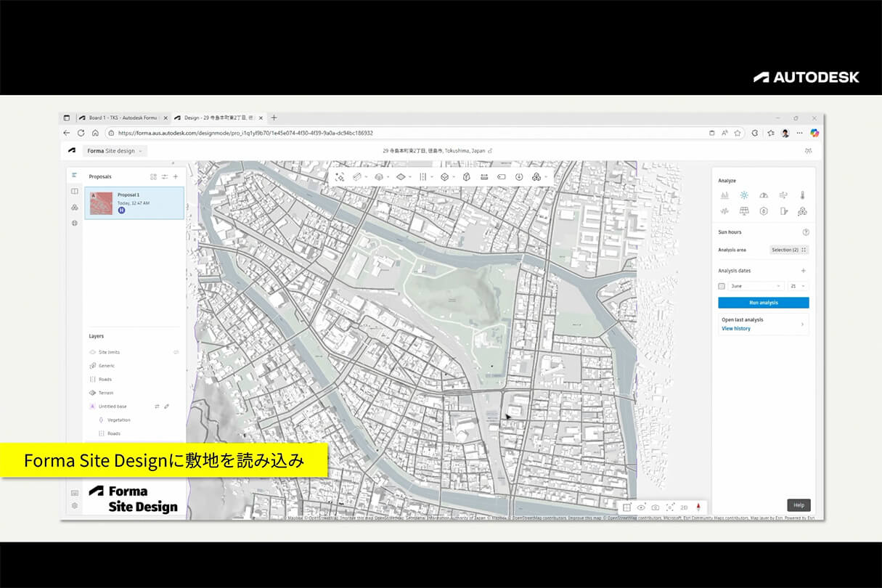Open Wind analysis icon
The image size is (882, 588).
coord(783,195)
